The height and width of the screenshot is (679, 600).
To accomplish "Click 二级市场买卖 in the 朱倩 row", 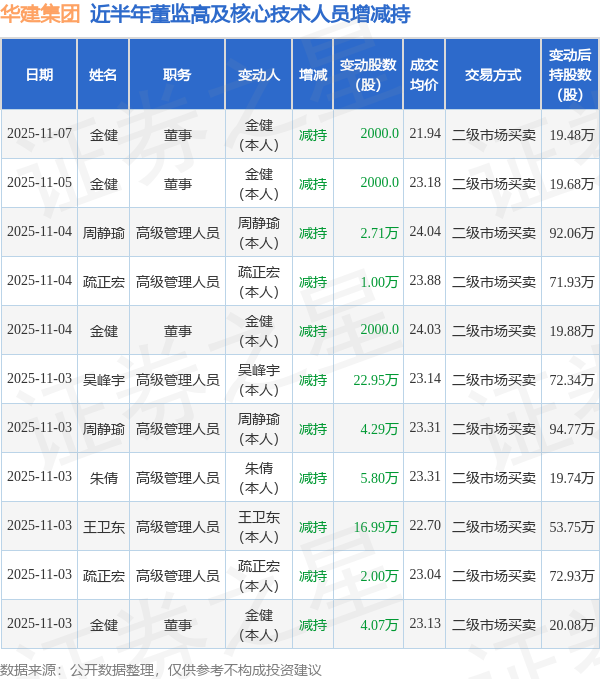I will [494, 478].
